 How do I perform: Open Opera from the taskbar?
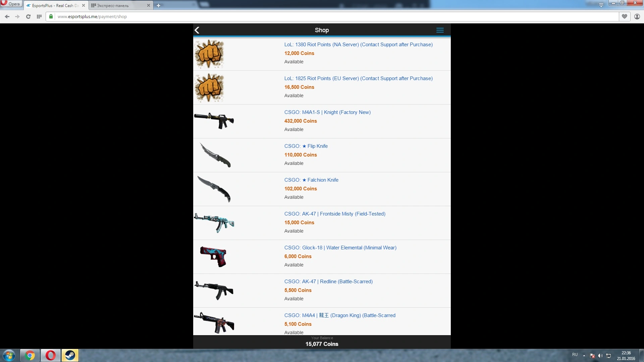point(51,355)
